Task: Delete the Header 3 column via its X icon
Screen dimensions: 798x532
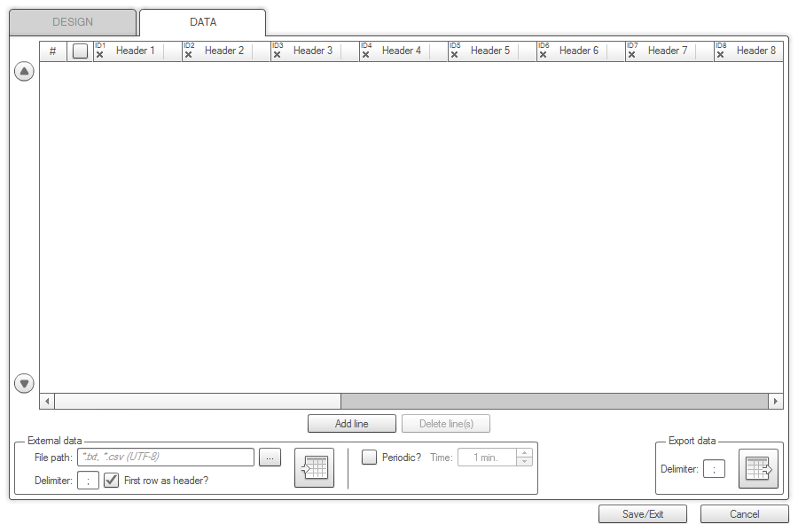Action: (x=277, y=55)
